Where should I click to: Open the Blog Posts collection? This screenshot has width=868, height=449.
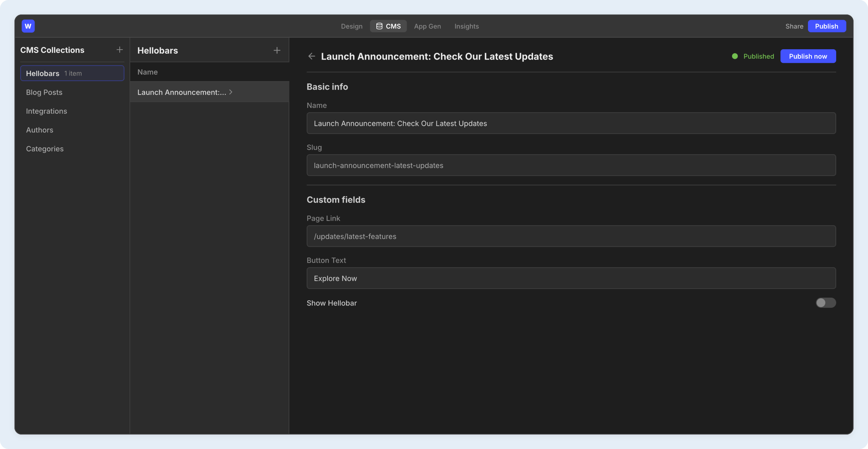(44, 92)
